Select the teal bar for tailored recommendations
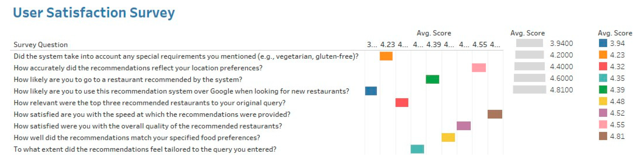Screen dimensions: 644x164 (417, 149)
